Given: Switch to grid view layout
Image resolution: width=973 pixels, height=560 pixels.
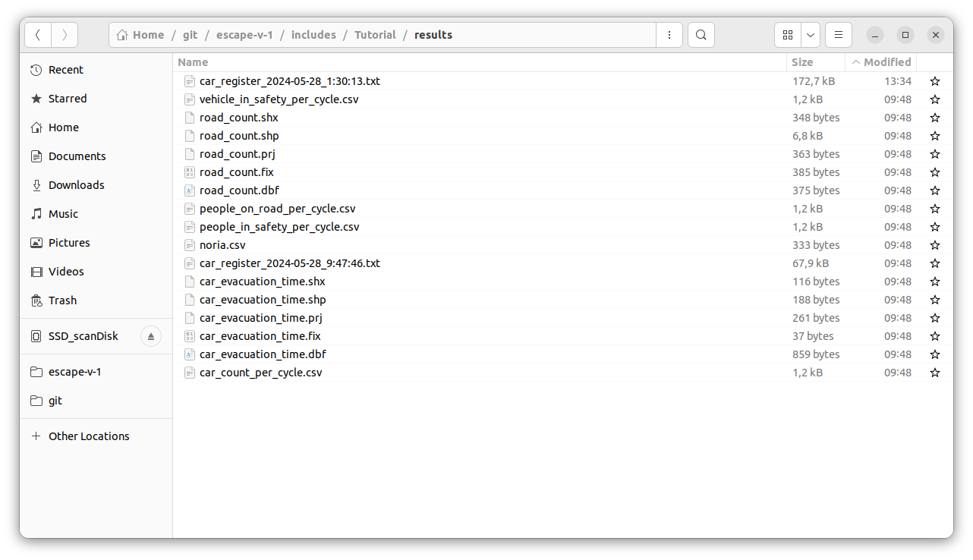Looking at the screenshot, I should click(x=788, y=35).
